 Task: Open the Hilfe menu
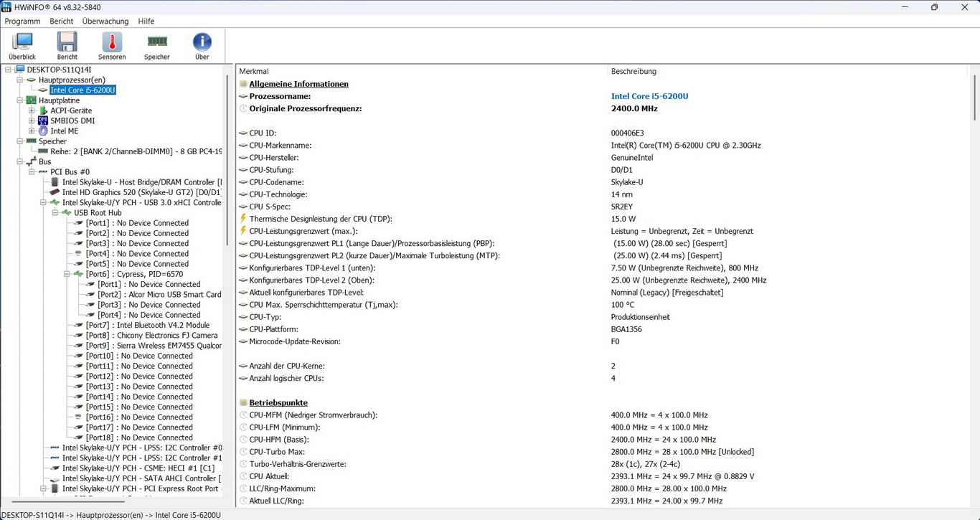pos(146,22)
